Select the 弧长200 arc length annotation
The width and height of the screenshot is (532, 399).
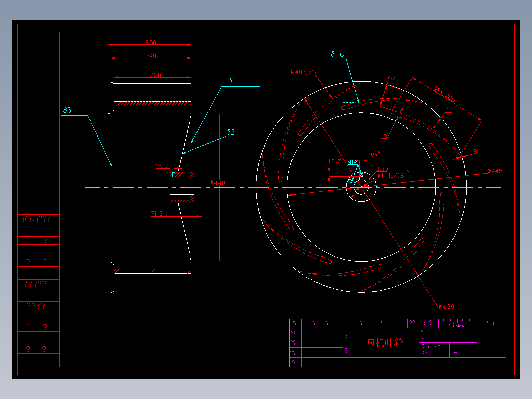[445, 94]
